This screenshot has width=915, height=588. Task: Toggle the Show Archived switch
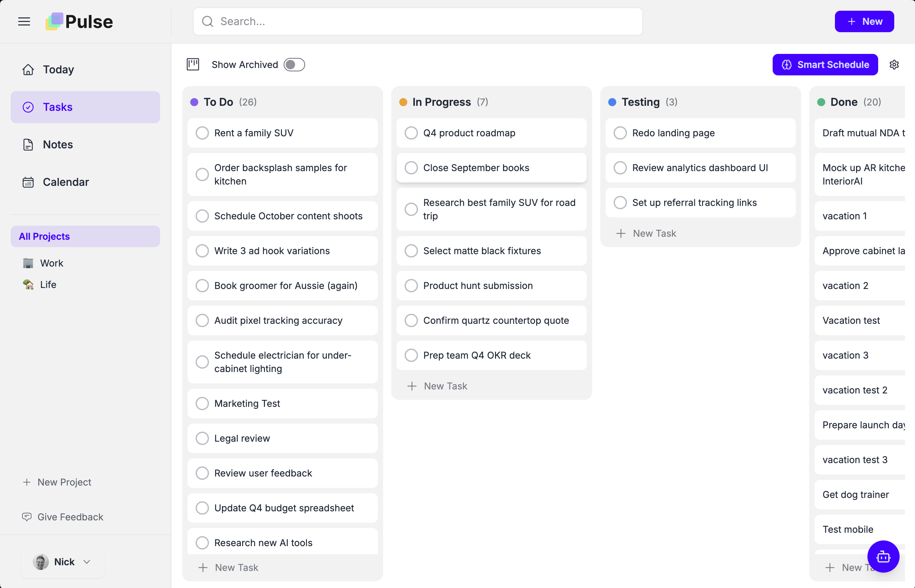[x=294, y=65]
